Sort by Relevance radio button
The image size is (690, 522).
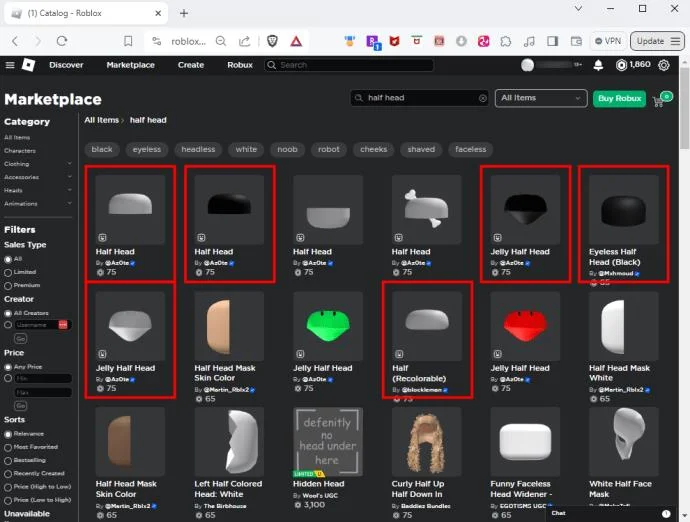(x=8, y=434)
